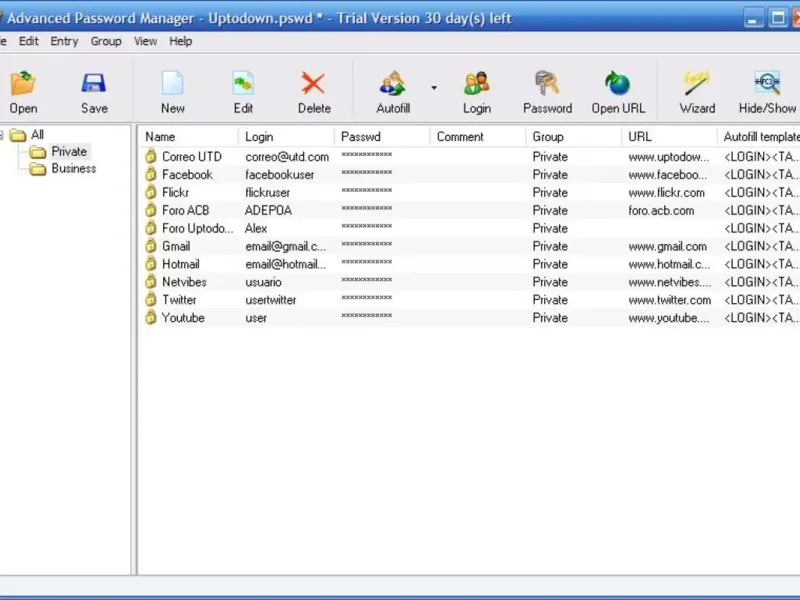Open the Entry menu

(x=64, y=41)
